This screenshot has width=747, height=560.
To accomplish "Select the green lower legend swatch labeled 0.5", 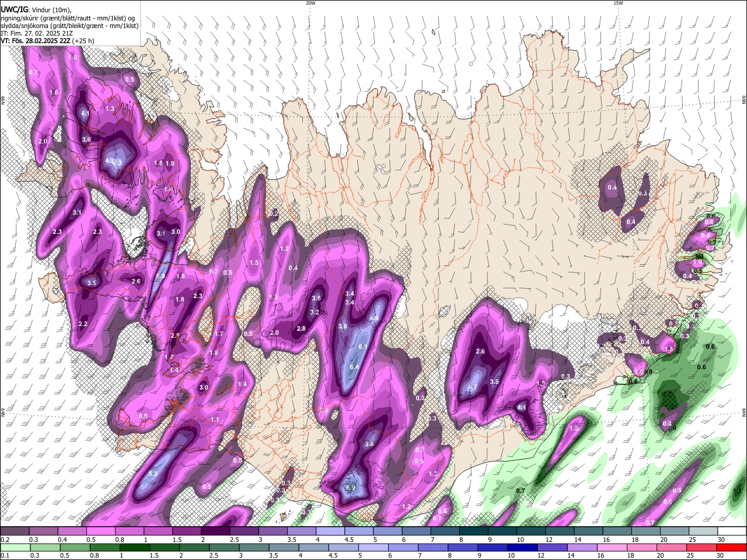I will [75, 547].
